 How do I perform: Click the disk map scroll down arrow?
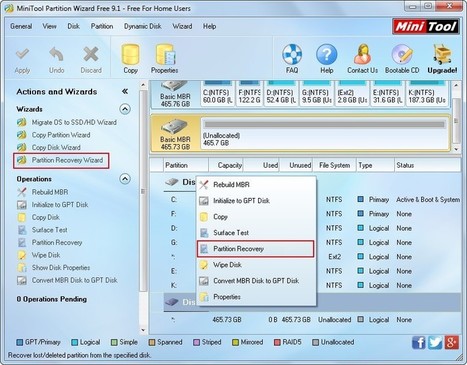(457, 149)
